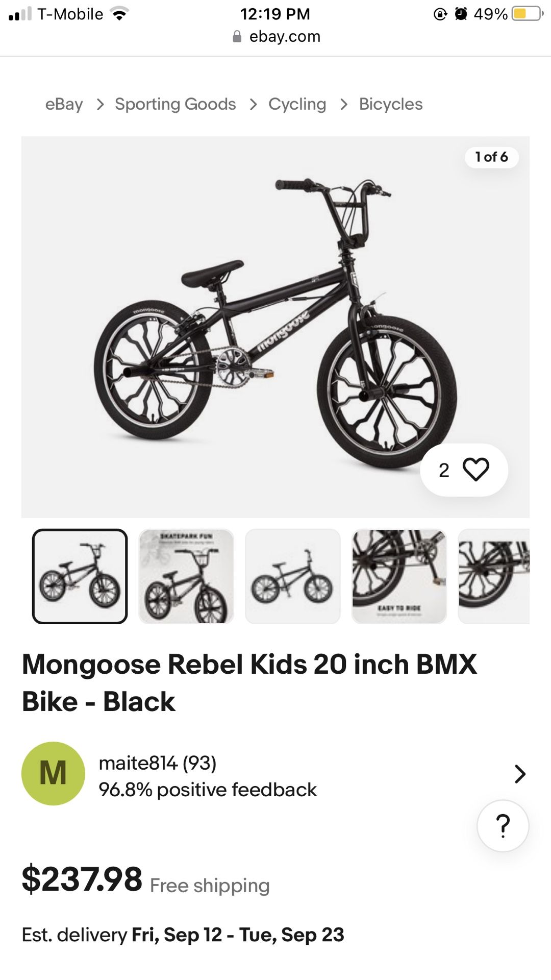Tap the seller avatar letter M
The height and width of the screenshot is (980, 551).
coord(53,773)
